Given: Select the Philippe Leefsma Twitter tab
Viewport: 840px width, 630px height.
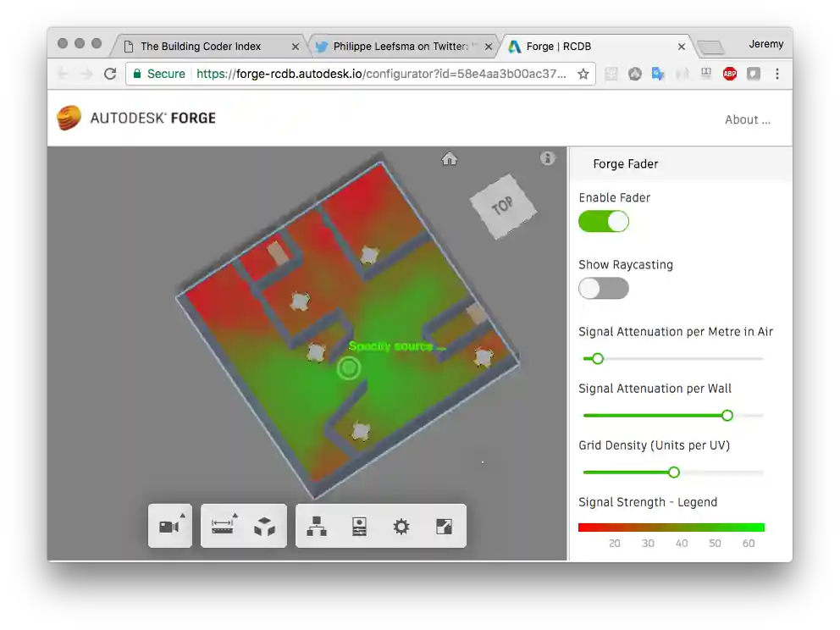Looking at the screenshot, I should point(398,47).
